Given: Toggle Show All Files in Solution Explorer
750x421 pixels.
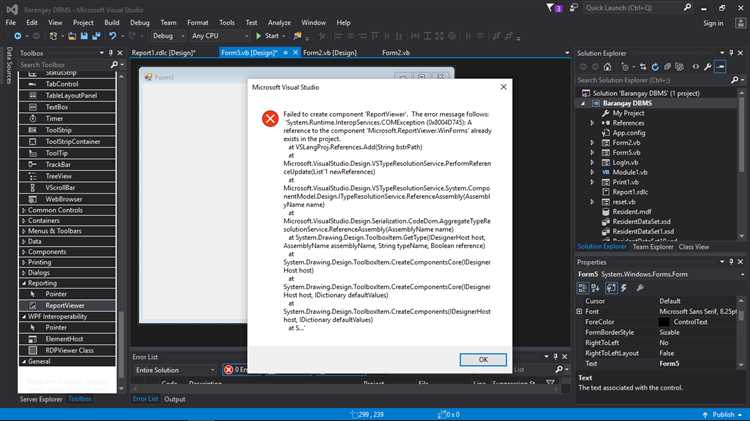Looking at the screenshot, I should click(x=680, y=67).
